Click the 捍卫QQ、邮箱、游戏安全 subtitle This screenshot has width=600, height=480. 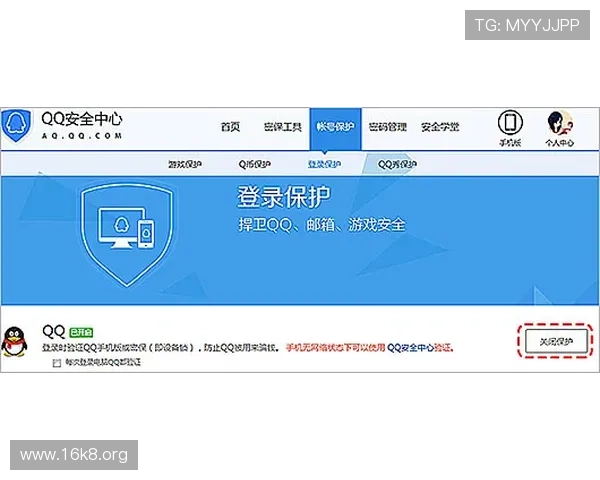coord(322,225)
